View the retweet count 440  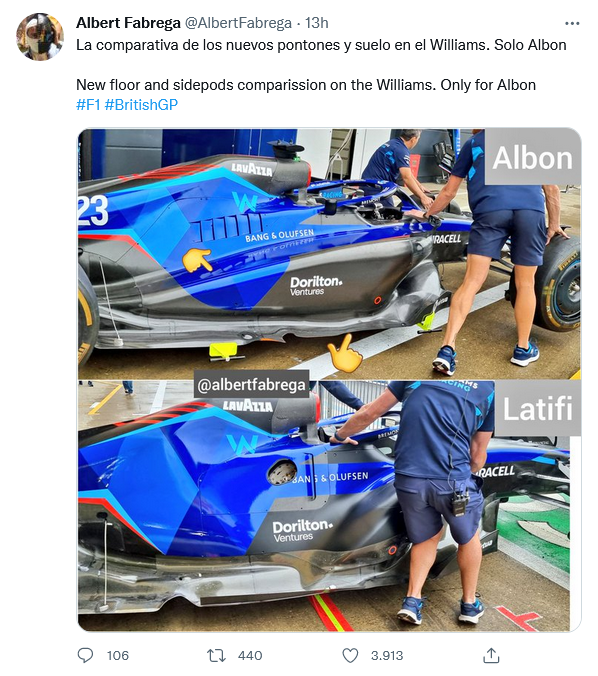(250, 655)
